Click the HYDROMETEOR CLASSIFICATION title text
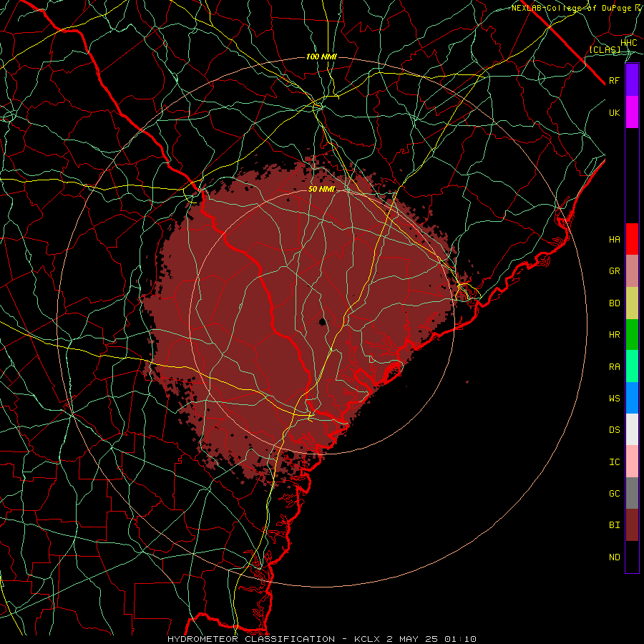The image size is (644, 644). (x=251, y=639)
